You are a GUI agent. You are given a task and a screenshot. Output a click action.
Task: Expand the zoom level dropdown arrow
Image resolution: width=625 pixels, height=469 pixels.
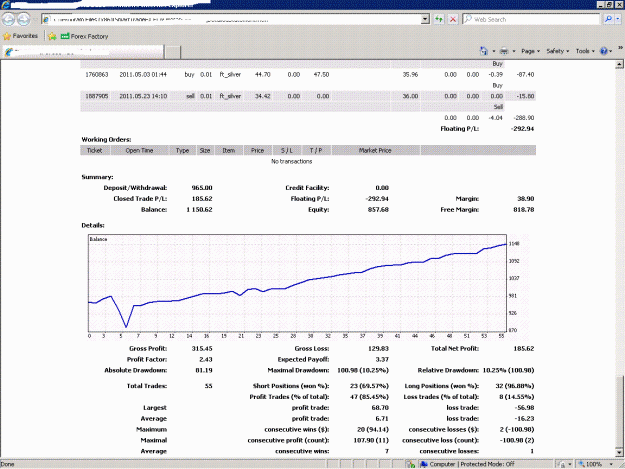coord(611,464)
